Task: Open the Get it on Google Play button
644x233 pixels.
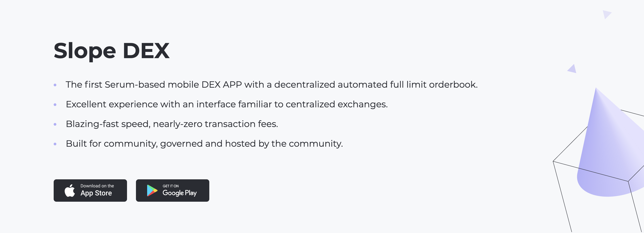Action: click(172, 191)
